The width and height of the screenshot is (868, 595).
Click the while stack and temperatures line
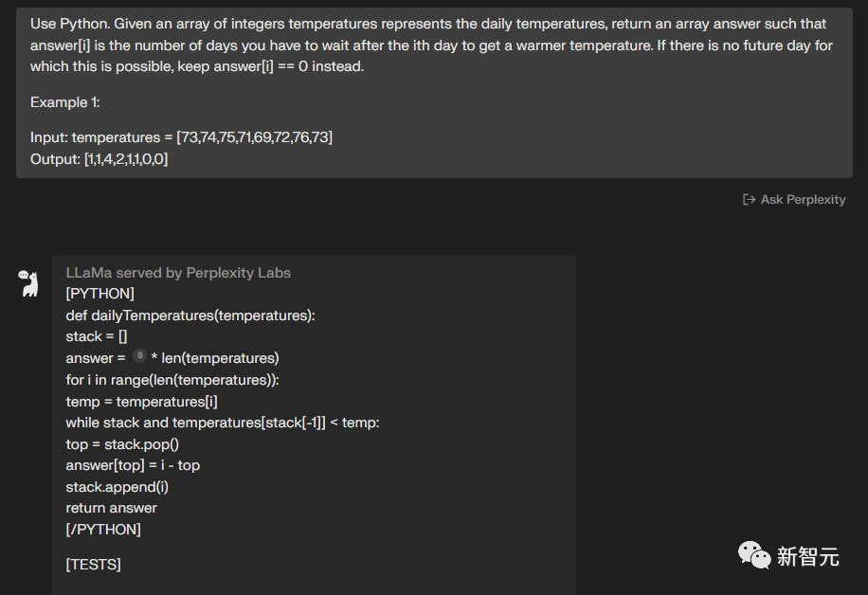point(223,423)
